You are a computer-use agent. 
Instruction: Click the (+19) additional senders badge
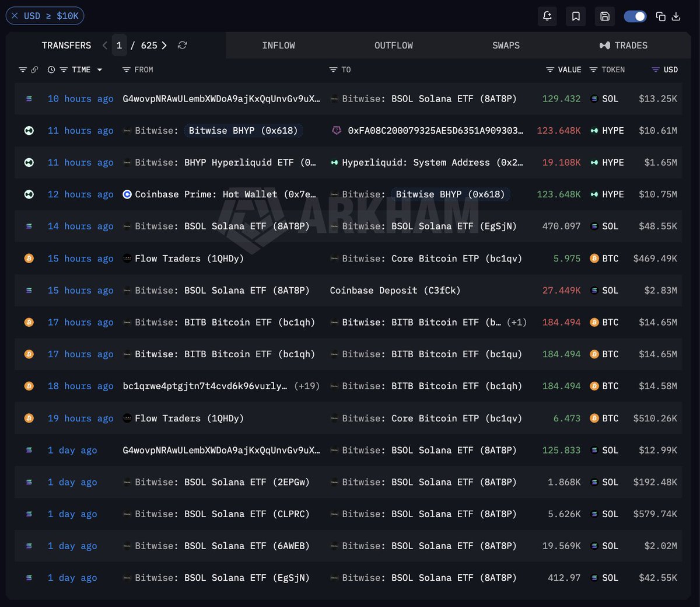pos(307,386)
